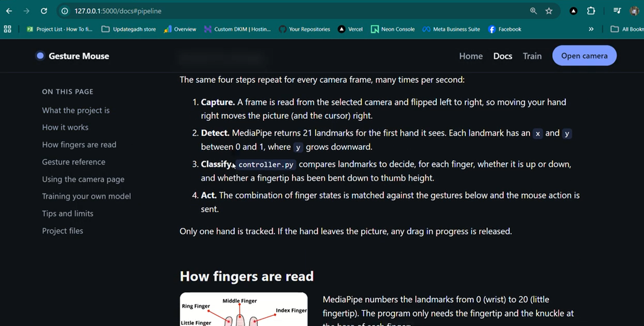Open the Vercel bookmark
This screenshot has width=644, height=326.
point(350,29)
